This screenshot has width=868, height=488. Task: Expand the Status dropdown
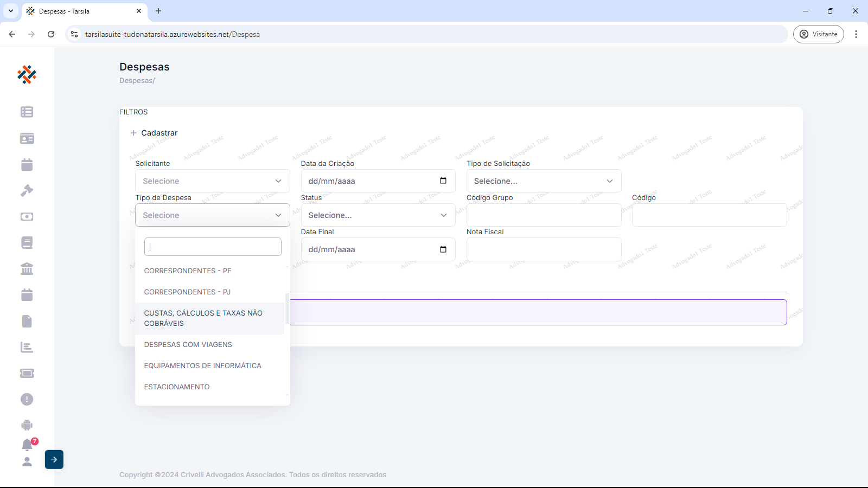point(378,215)
